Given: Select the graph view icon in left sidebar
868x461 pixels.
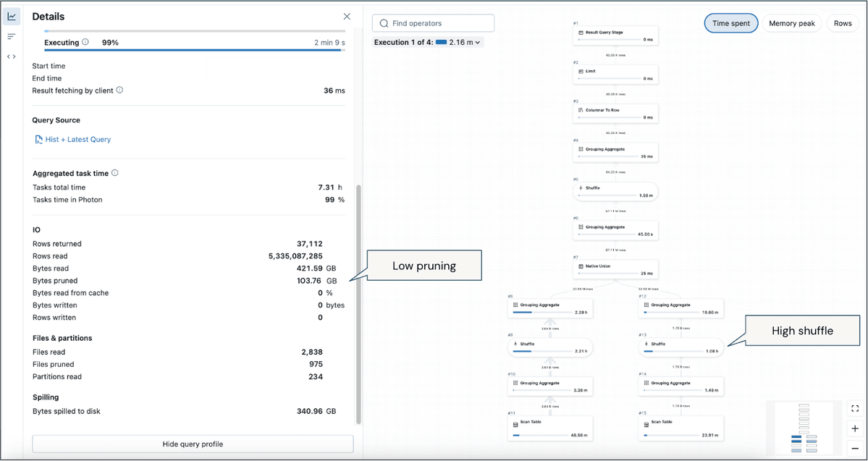Looking at the screenshot, I should 11,16.
